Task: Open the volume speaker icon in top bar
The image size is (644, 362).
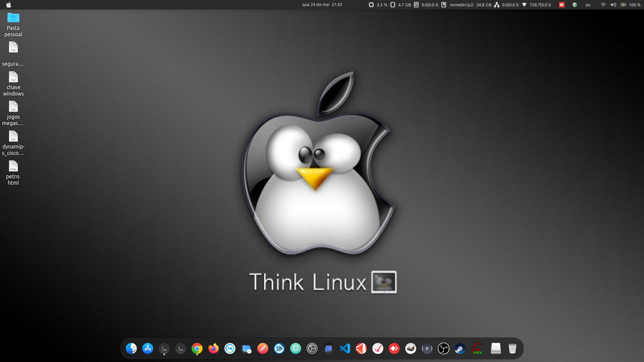Action: pos(613,5)
